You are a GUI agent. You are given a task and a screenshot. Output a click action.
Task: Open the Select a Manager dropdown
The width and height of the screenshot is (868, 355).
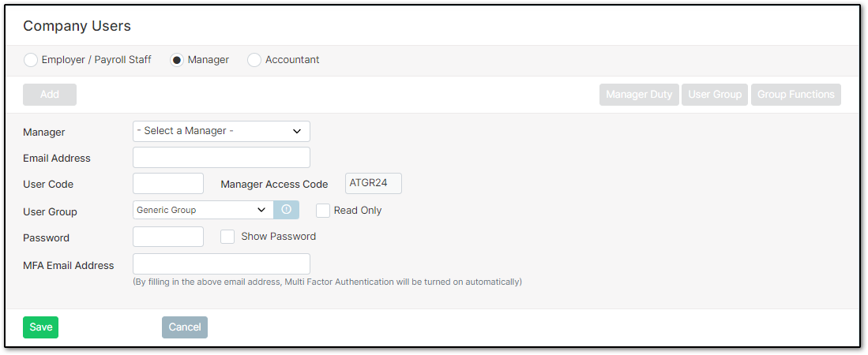pyautogui.click(x=221, y=131)
